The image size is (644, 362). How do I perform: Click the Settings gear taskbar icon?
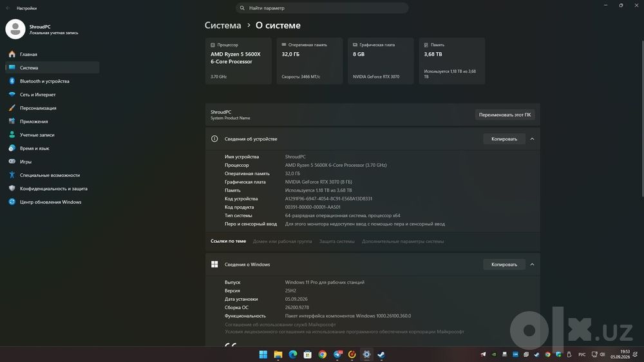366,355
